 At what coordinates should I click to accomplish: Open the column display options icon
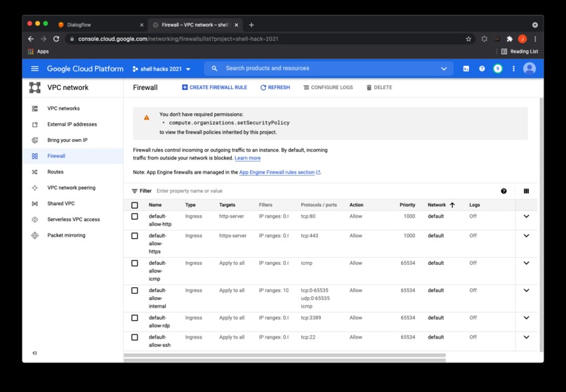tap(526, 191)
